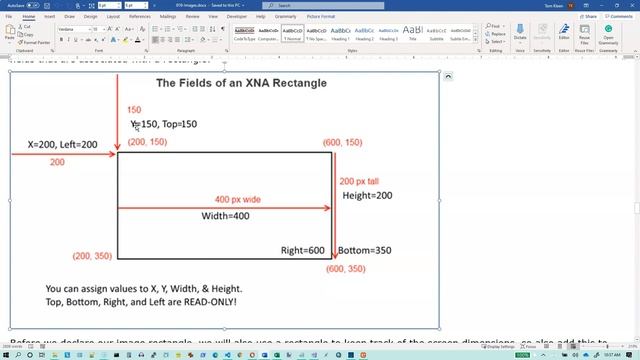The height and width of the screenshot is (360, 640).
Task: Activate the Format Painter tool
Action: pos(34,42)
